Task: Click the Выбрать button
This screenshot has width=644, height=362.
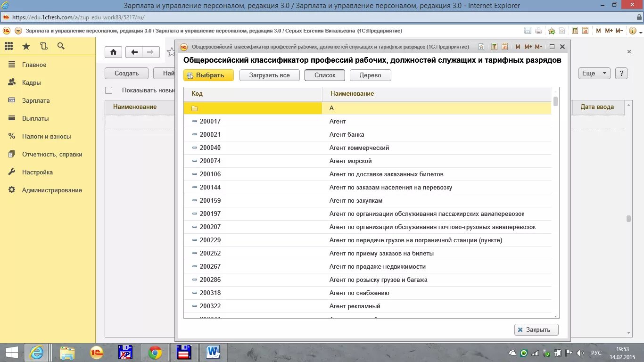Action: [208, 75]
